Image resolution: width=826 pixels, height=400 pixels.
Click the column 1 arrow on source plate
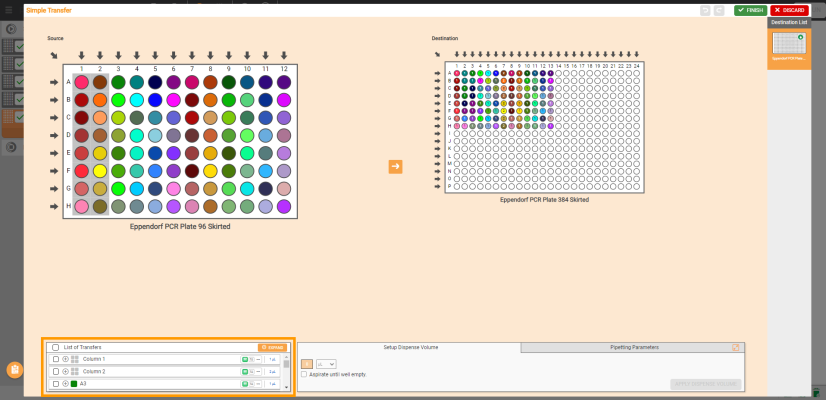(x=81, y=55)
